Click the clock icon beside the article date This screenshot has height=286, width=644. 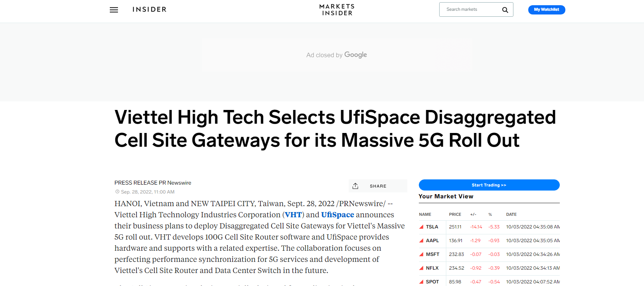coord(117,192)
